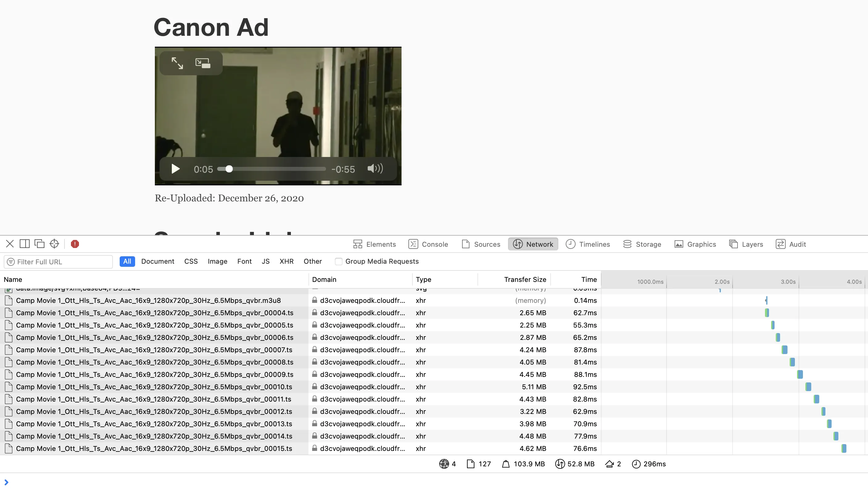This screenshot has width=868, height=491.
Task: Switch to the Console tab
Action: pyautogui.click(x=428, y=244)
